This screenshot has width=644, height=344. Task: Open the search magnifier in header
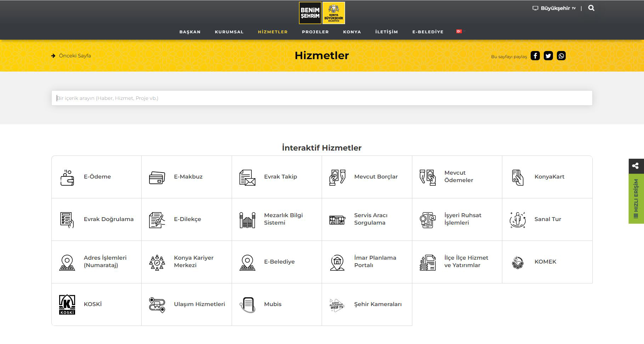pyautogui.click(x=591, y=8)
